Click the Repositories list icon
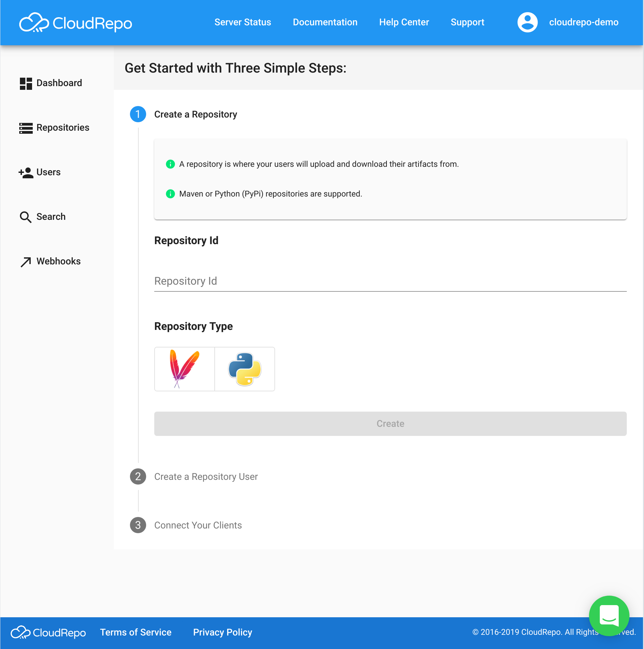This screenshot has height=649, width=644. click(x=26, y=128)
